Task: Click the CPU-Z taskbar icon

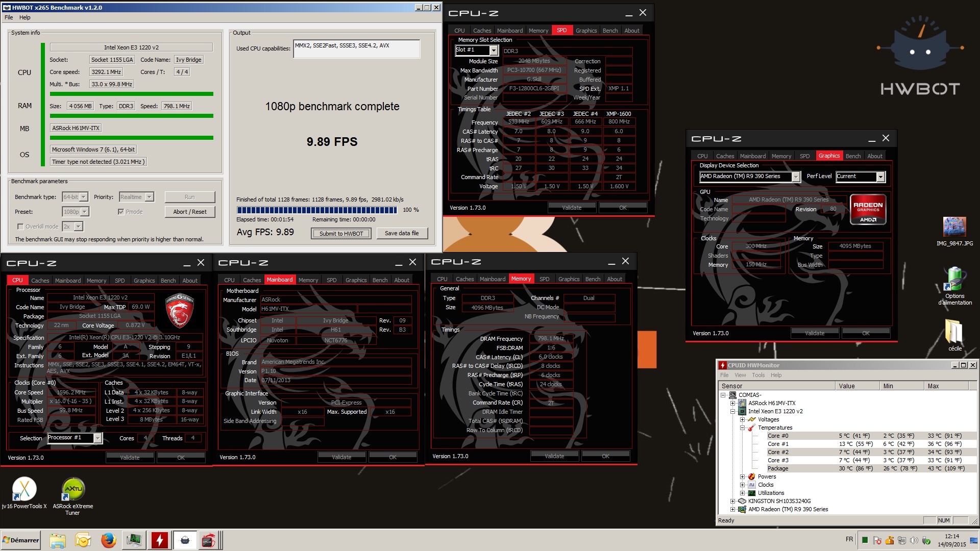Action: pos(209,540)
